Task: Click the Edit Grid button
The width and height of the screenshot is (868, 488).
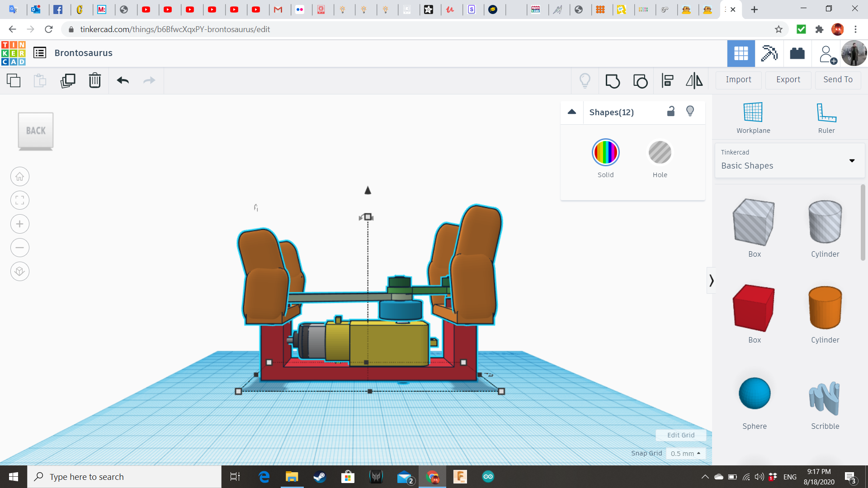Action: (681, 435)
